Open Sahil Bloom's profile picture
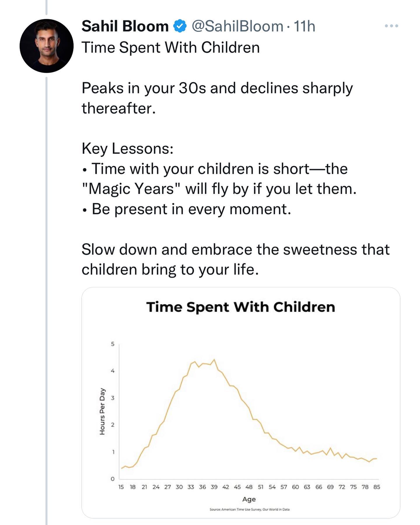Viewport: 420px width, 525px height. pos(46,46)
